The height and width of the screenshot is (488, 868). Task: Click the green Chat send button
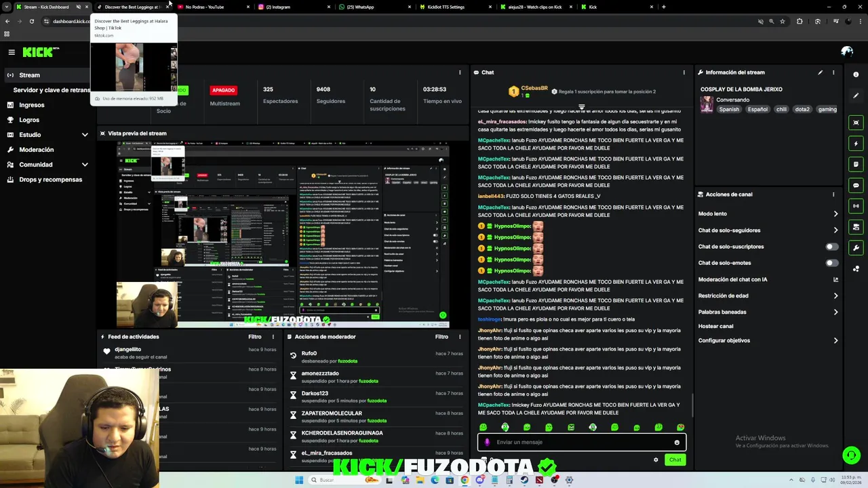coord(675,460)
